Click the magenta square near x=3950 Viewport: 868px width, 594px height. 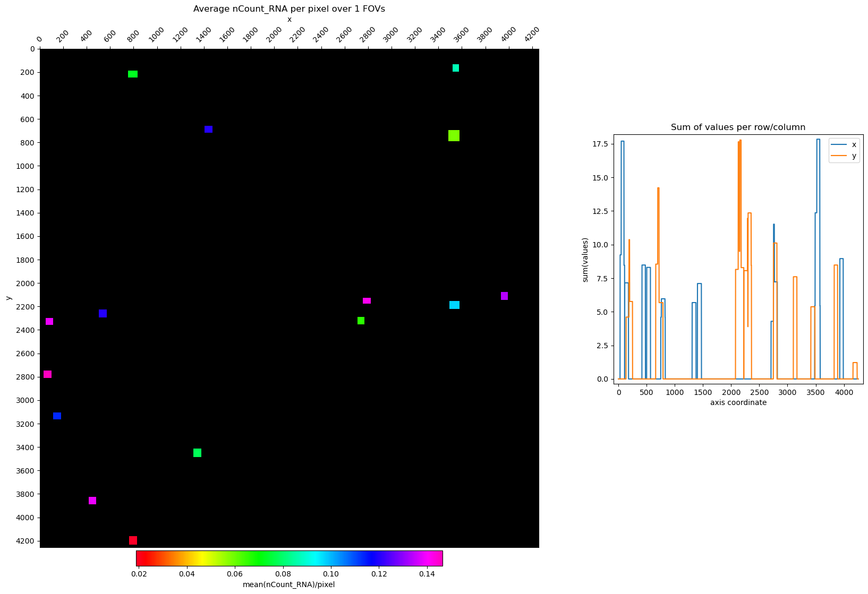click(x=504, y=296)
